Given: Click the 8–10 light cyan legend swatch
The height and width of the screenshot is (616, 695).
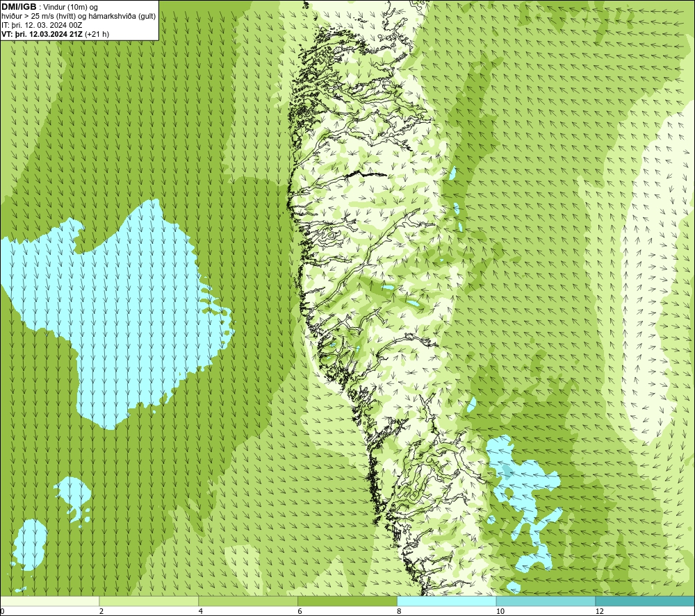Looking at the screenshot, I should click(x=447, y=601).
